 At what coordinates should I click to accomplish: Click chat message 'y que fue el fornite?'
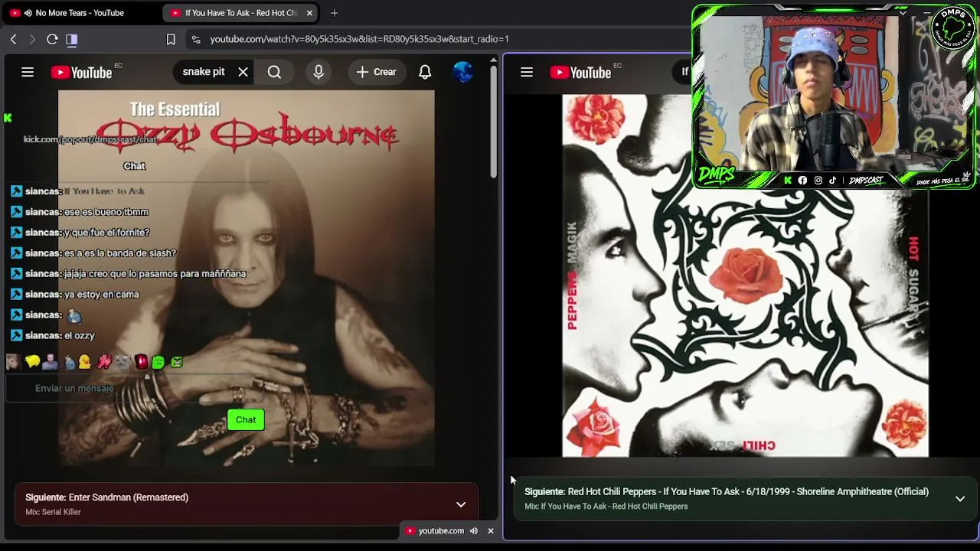click(106, 233)
